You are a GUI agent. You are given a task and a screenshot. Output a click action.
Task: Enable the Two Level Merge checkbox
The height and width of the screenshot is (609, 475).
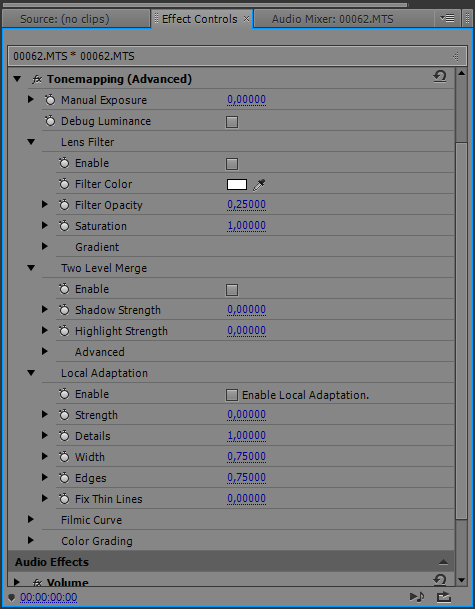pos(232,290)
